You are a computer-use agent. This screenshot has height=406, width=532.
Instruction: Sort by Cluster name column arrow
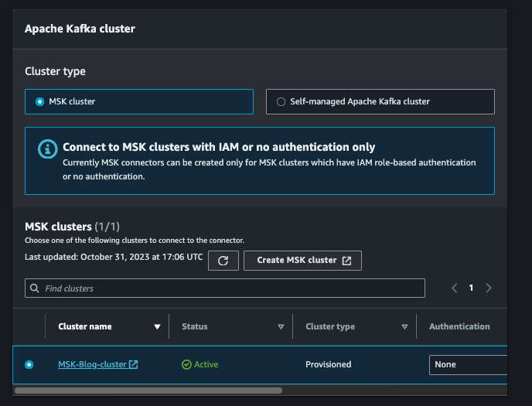click(x=157, y=326)
